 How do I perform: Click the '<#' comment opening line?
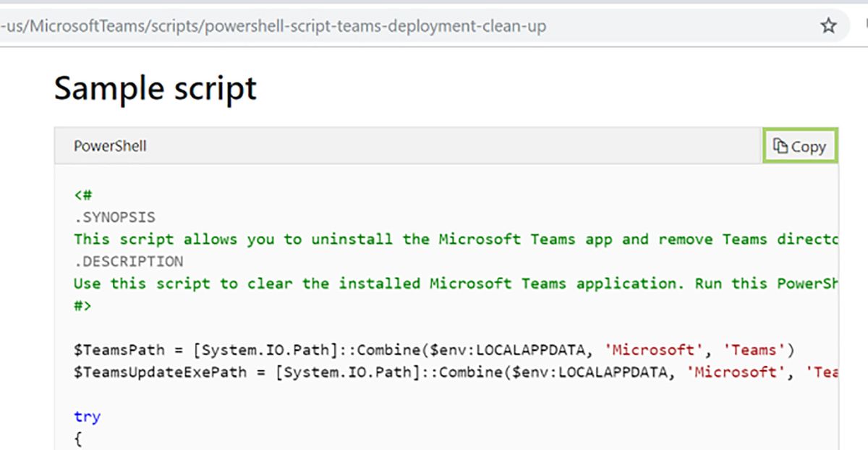click(x=82, y=195)
